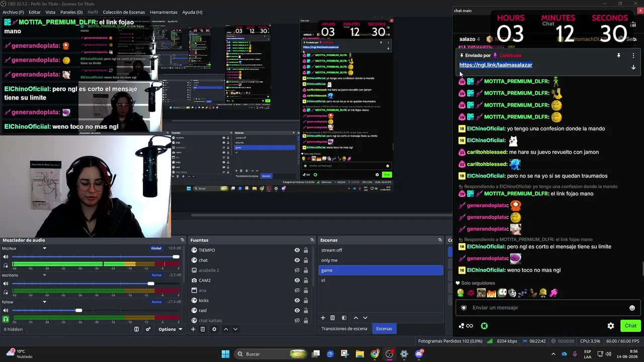Open source properties gear icon

pyautogui.click(x=214, y=329)
